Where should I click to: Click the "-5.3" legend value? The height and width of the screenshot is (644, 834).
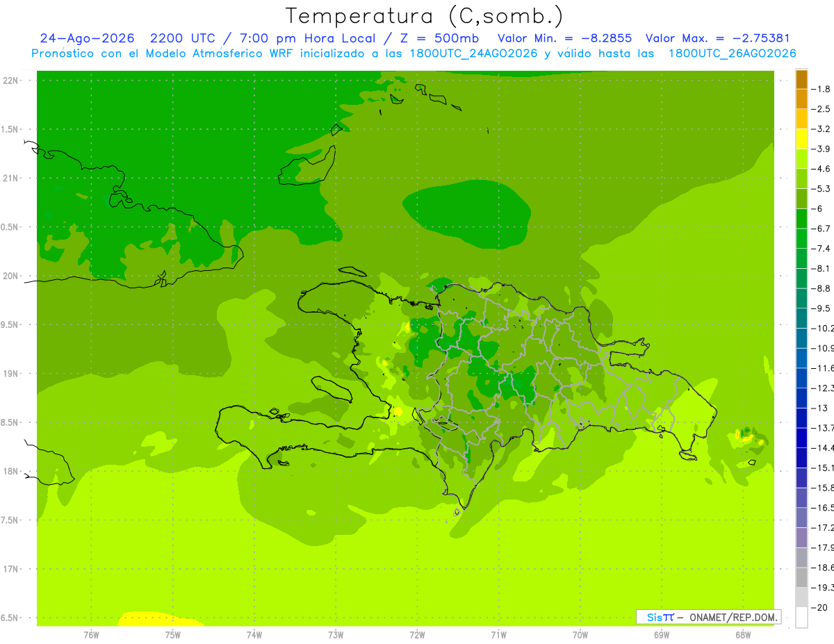click(x=821, y=189)
